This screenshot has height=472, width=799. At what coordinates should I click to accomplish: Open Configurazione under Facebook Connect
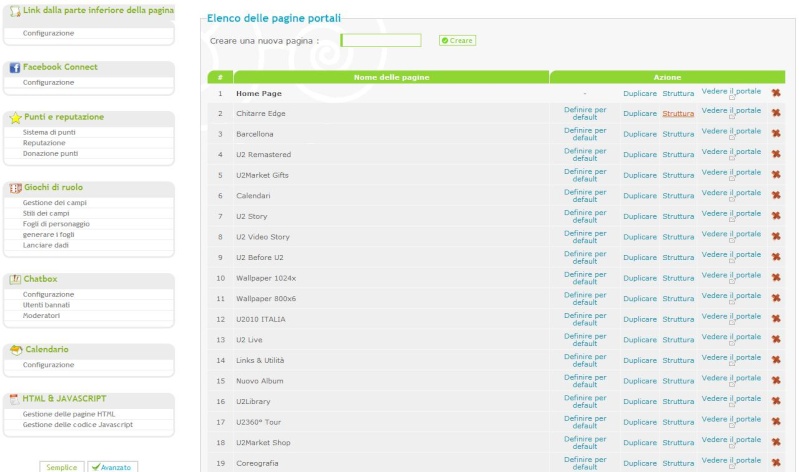(x=48, y=82)
